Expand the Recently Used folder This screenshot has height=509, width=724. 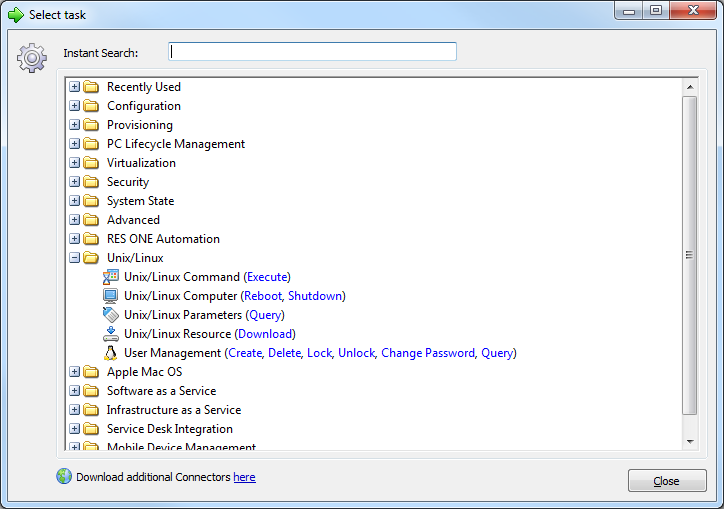coord(75,87)
